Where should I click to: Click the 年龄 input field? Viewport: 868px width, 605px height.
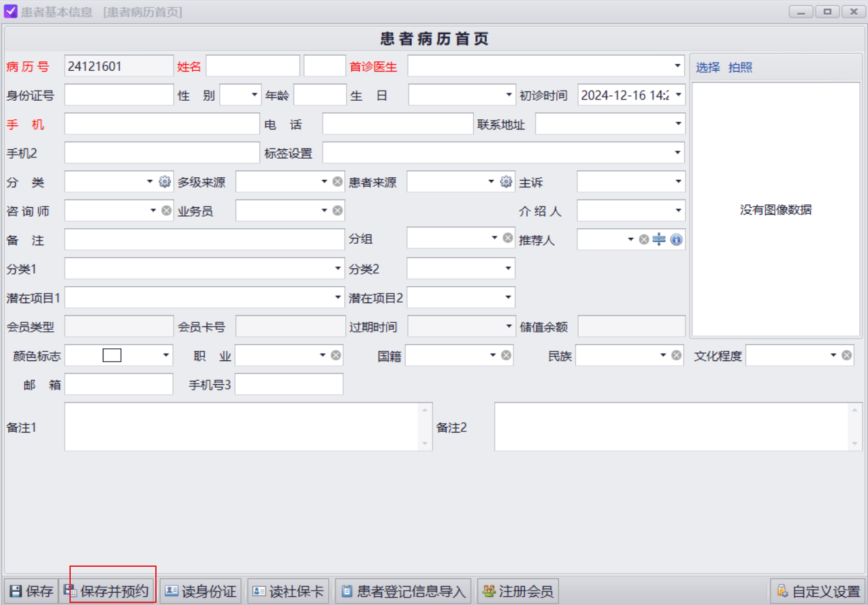pyautogui.click(x=320, y=95)
